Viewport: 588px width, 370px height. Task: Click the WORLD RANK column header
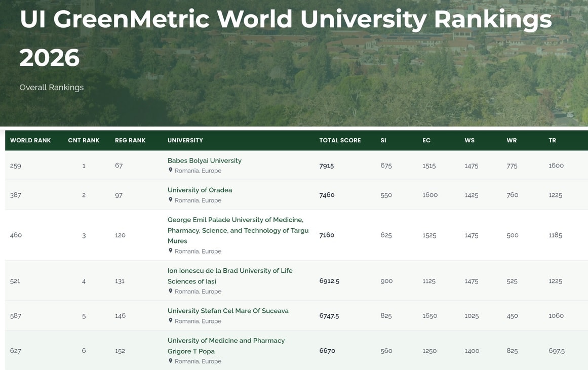pos(30,140)
